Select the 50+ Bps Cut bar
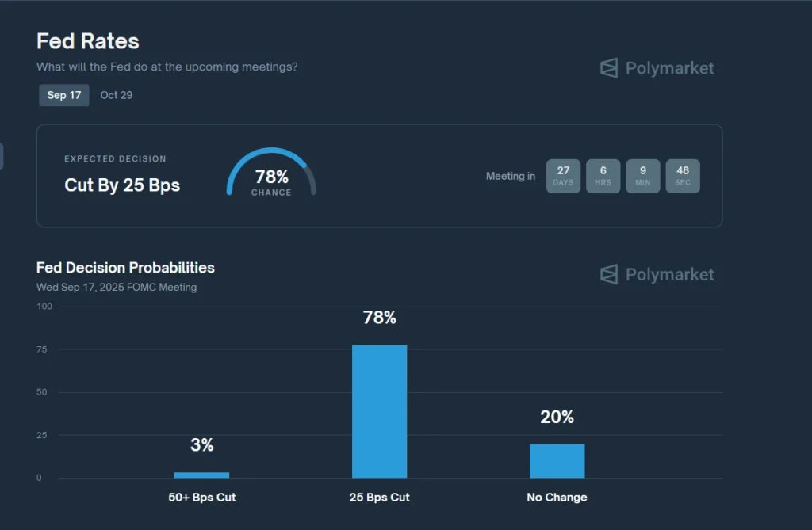Image resolution: width=812 pixels, height=530 pixels. coord(201,475)
